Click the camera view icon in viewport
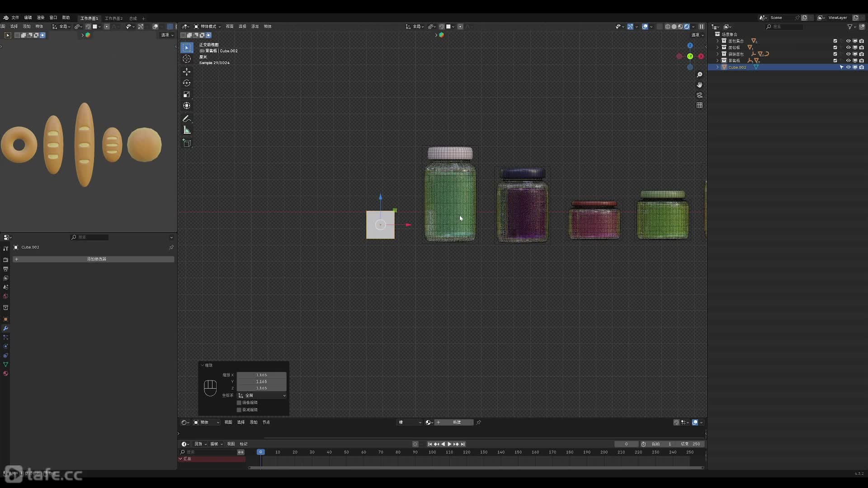Viewport: 868px width, 488px height. pos(699,95)
